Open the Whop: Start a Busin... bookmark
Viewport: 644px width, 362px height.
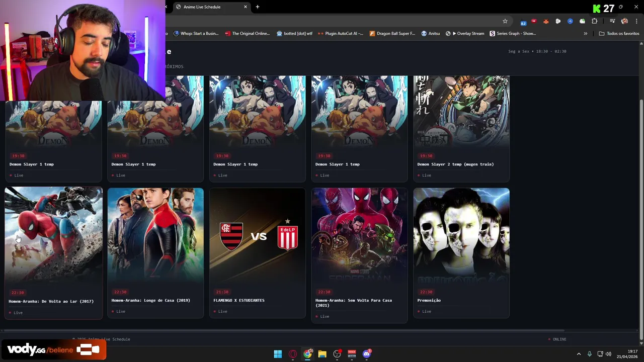196,34
